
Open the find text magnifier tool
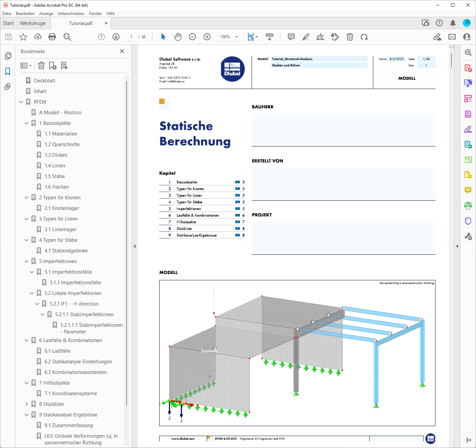(67, 37)
